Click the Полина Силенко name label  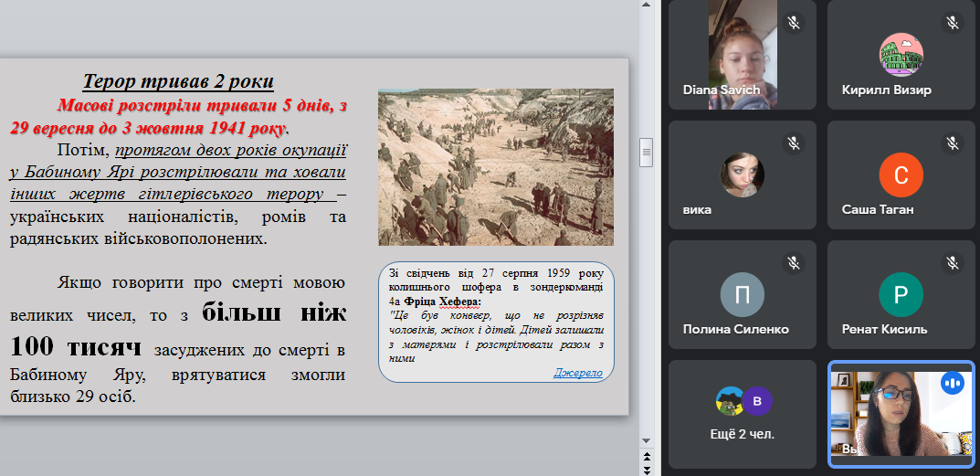735,329
